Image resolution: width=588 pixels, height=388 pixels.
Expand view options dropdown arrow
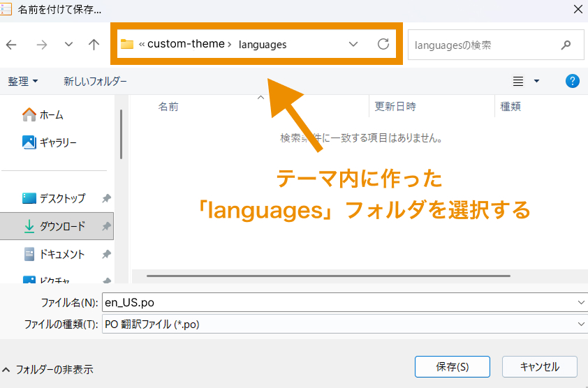[536, 81]
